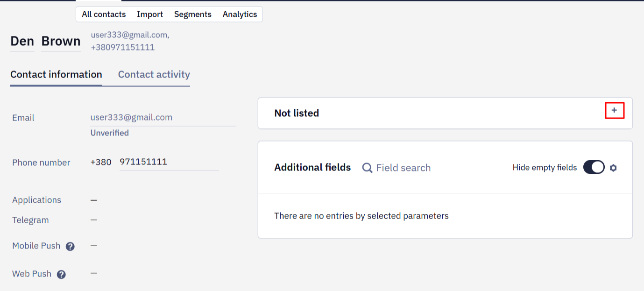Click the Mobile Push help icon
Image resolution: width=644 pixels, height=291 pixels.
[x=70, y=246]
